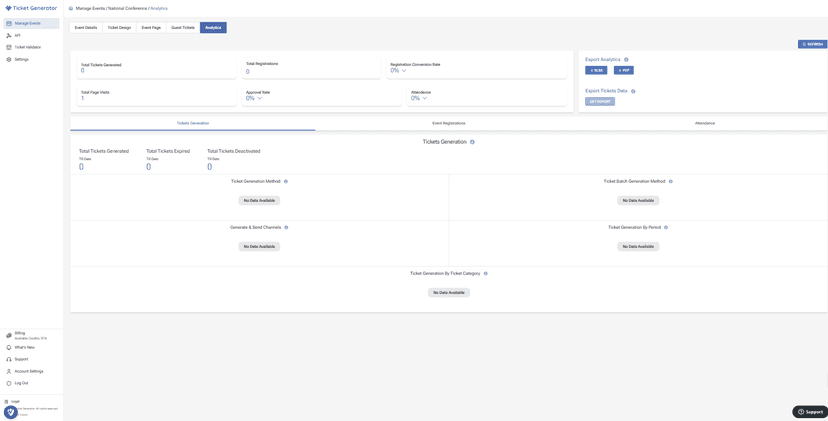Open the Legal link

pos(12,401)
